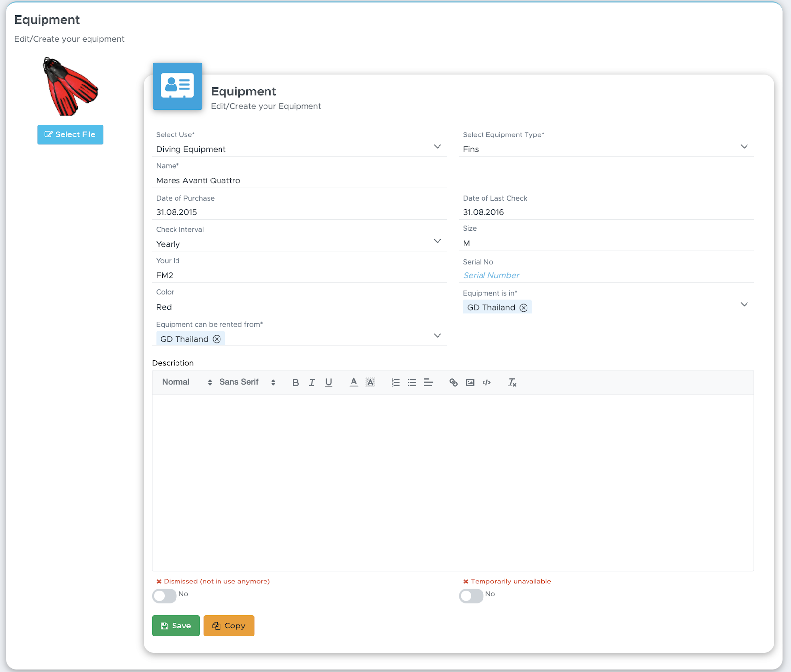Insert an ordered numbered list
Screen dimensions: 791x672
395,382
